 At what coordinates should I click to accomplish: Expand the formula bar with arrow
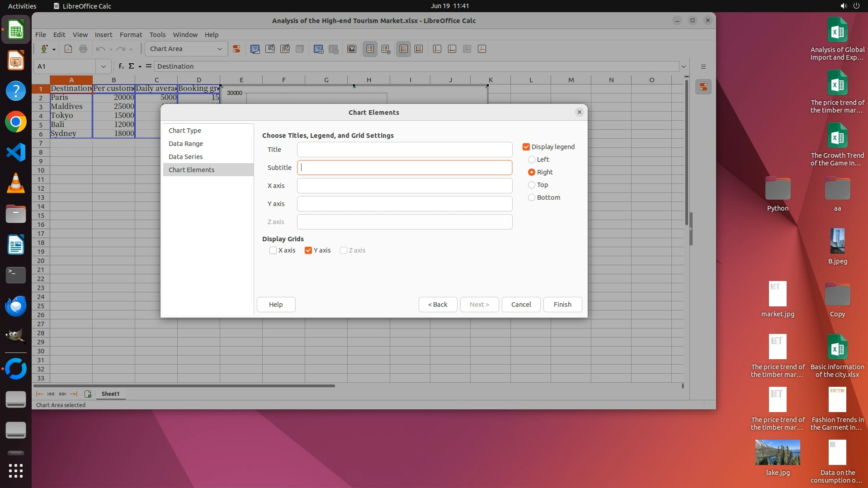pyautogui.click(x=684, y=66)
